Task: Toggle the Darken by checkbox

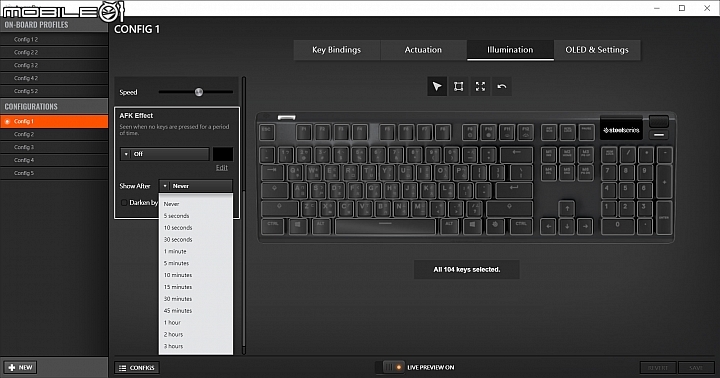Action: (x=124, y=203)
